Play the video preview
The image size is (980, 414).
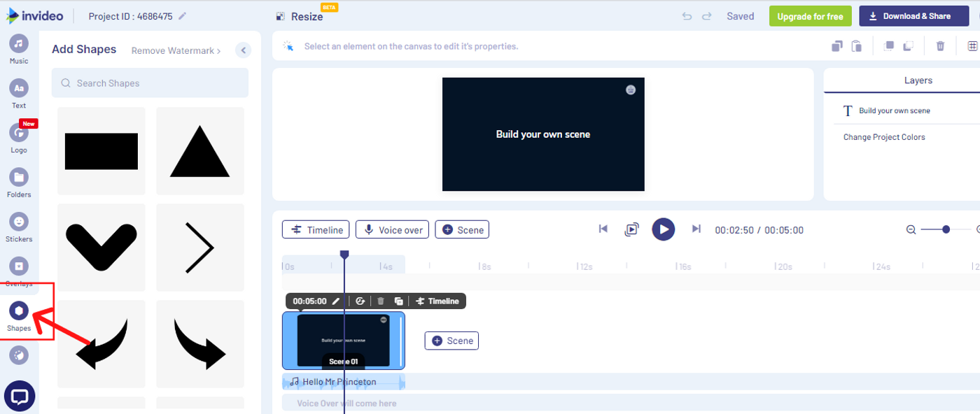click(663, 229)
